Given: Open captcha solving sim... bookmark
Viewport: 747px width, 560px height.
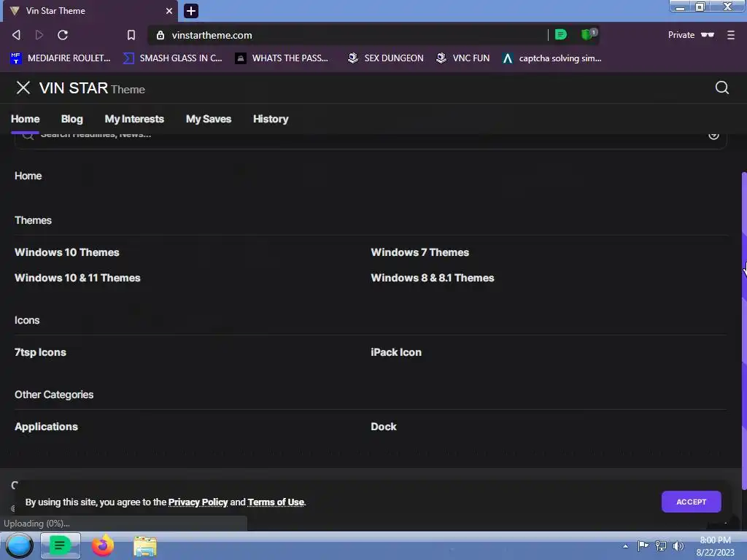Looking at the screenshot, I should point(552,58).
